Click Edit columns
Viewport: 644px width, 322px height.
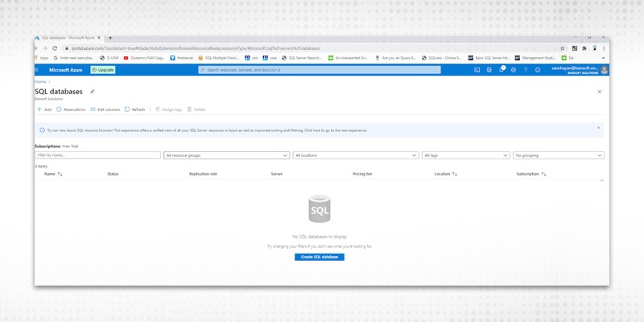pyautogui.click(x=105, y=109)
